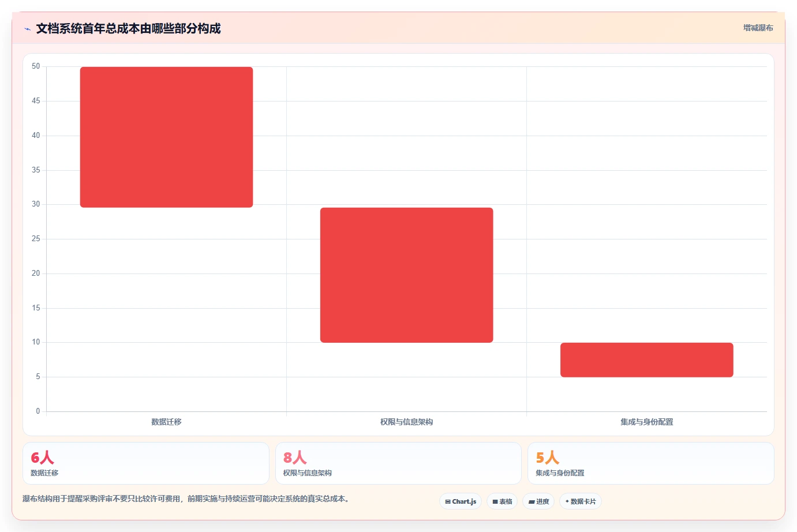Select the 权限与信息架构 waterfall bar
Screen dimensions: 797x532
pos(406,275)
